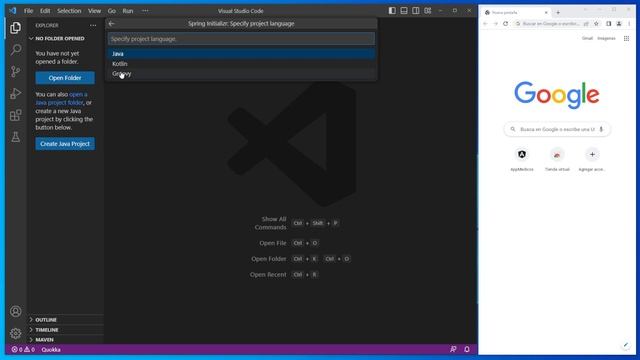The image size is (640, 360).
Task: Select the Nueva pestaña tab in Chrome
Action: (515, 13)
